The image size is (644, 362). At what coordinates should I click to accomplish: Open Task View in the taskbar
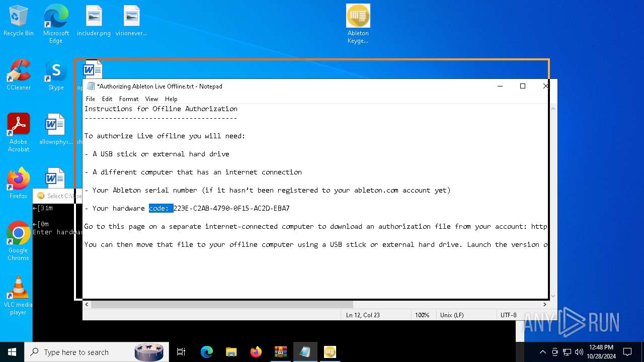(x=181, y=352)
